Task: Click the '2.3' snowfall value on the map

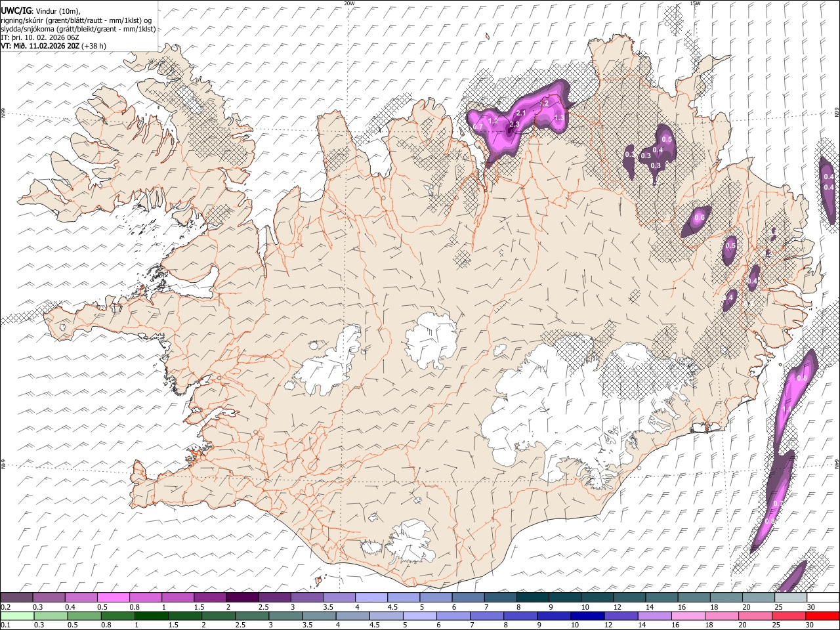Action: pyautogui.click(x=514, y=125)
